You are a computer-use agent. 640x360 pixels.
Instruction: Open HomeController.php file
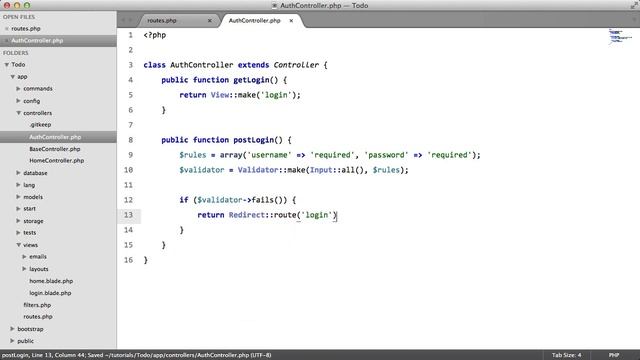point(57,161)
